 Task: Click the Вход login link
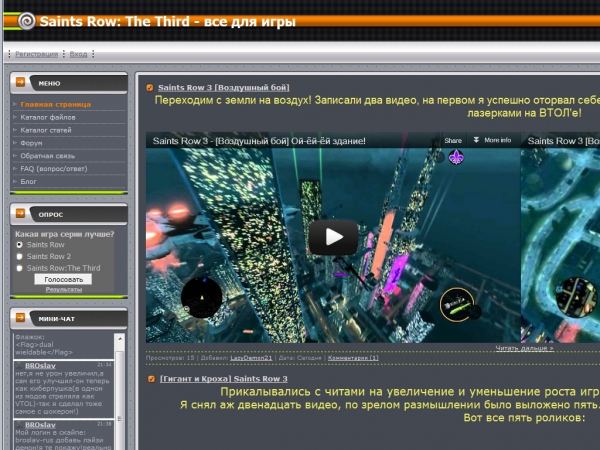pos(78,54)
